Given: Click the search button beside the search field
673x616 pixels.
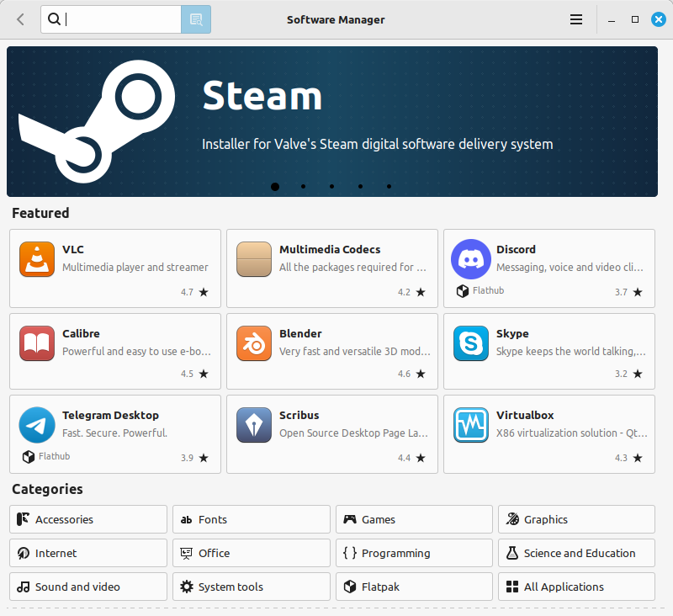Looking at the screenshot, I should (x=196, y=19).
